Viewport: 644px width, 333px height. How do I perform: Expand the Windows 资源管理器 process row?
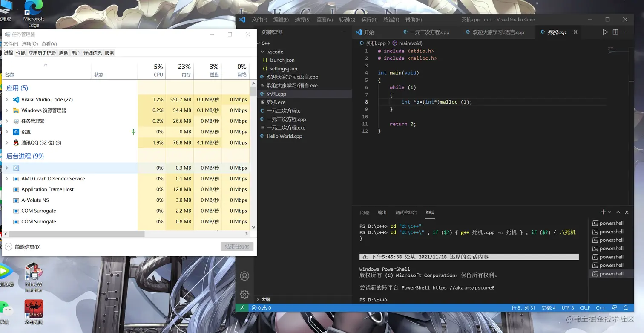[7, 110]
